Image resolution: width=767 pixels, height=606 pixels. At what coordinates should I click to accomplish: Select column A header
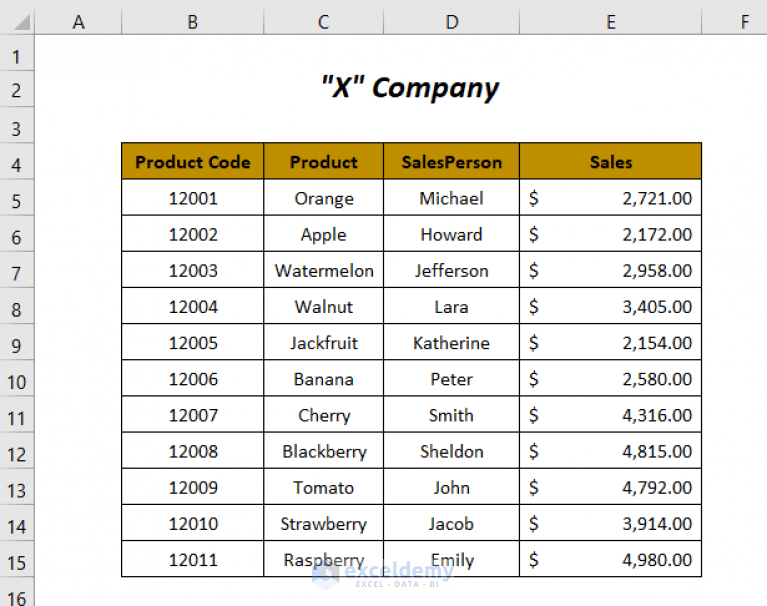click(x=78, y=22)
